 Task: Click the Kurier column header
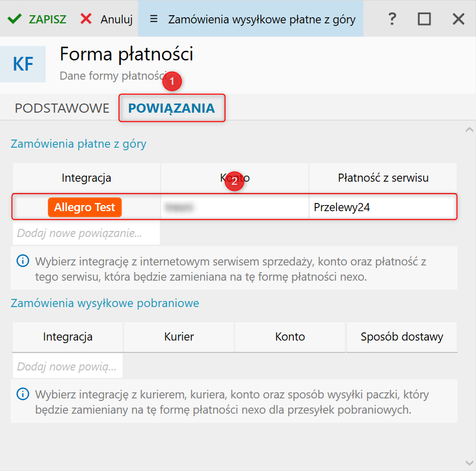click(179, 337)
